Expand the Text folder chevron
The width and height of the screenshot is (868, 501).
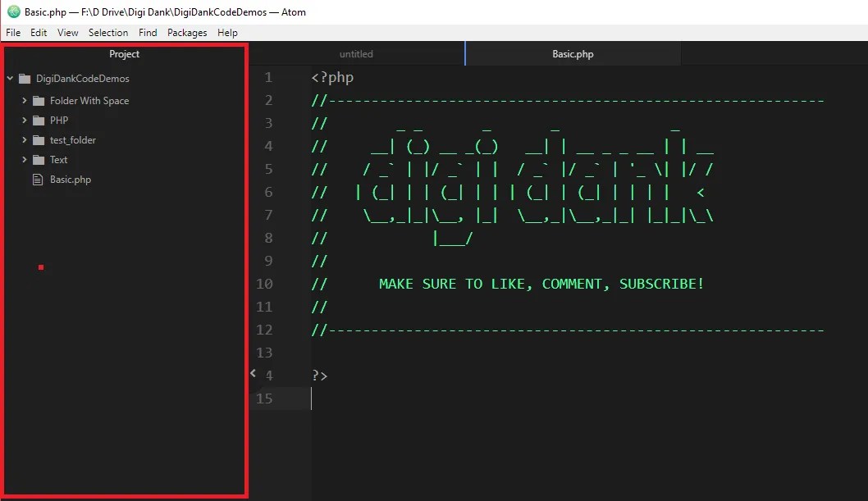pyautogui.click(x=25, y=160)
